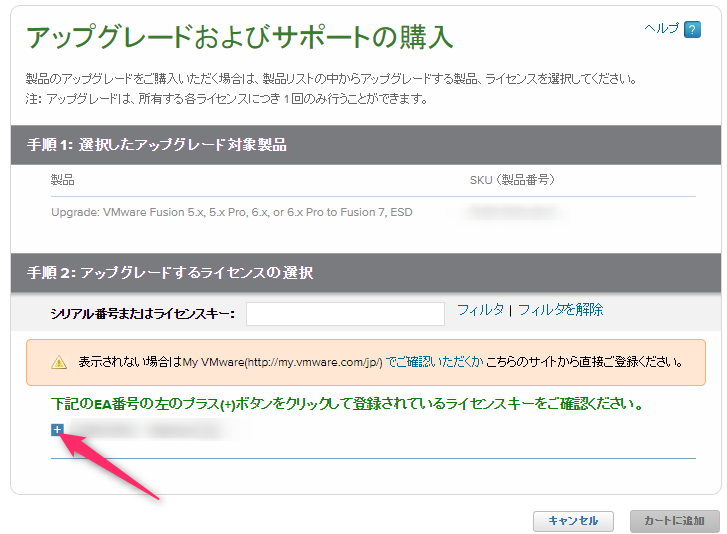Click the シリアル番号またはライセンスキー label
This screenshot has height=534, width=727.
(143, 314)
